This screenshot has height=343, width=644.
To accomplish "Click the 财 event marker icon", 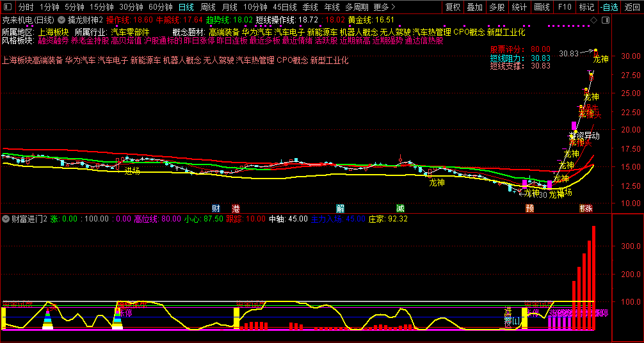I will (x=216, y=208).
